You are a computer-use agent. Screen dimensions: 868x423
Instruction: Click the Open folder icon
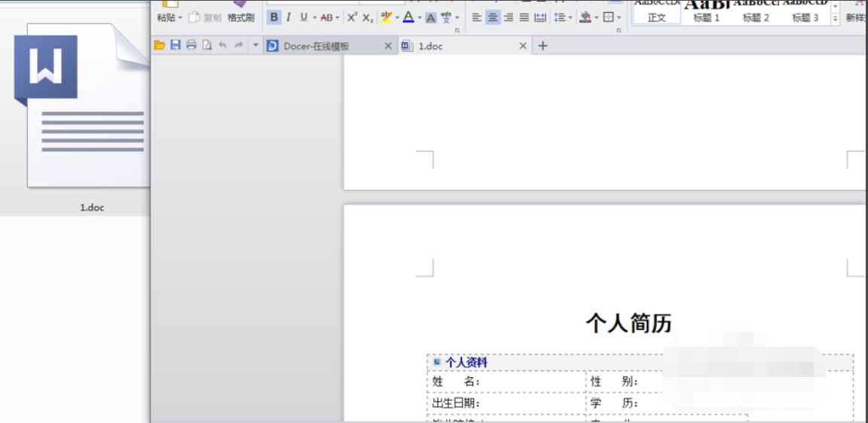click(160, 45)
